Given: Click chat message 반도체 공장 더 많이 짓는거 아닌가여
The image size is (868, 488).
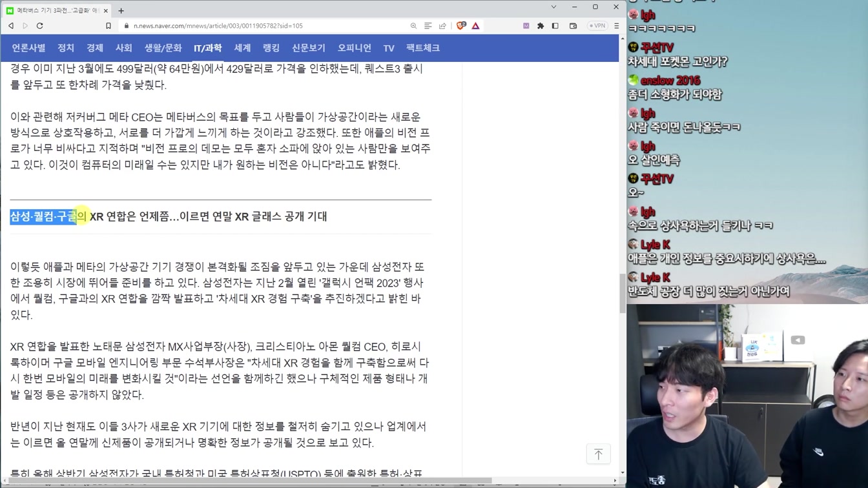Looking at the screenshot, I should pos(709,291).
